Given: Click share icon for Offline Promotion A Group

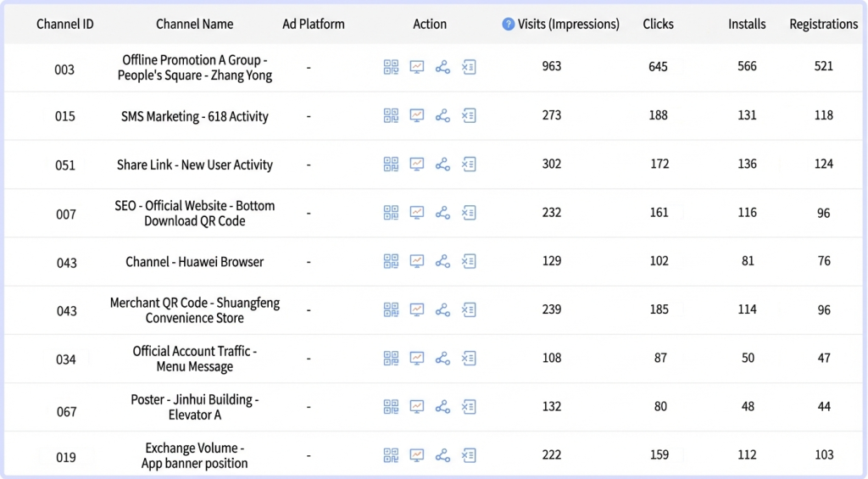Looking at the screenshot, I should click(442, 67).
